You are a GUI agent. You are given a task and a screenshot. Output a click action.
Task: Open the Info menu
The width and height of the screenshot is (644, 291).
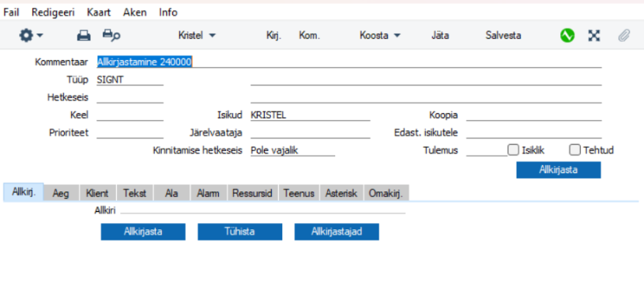pyautogui.click(x=168, y=13)
